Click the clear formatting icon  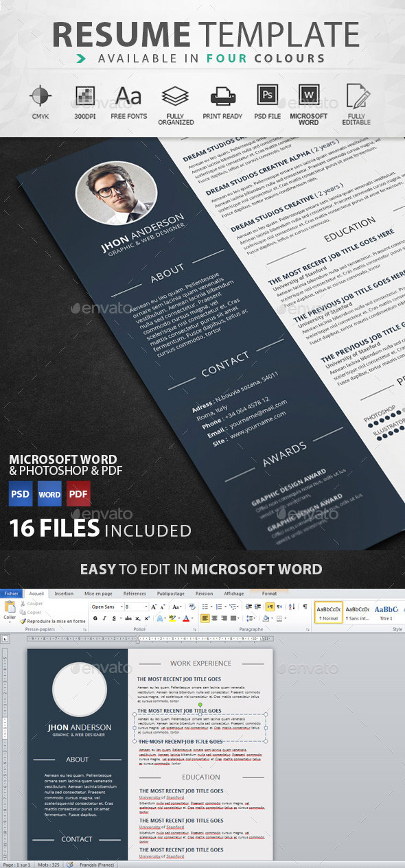coord(191,606)
